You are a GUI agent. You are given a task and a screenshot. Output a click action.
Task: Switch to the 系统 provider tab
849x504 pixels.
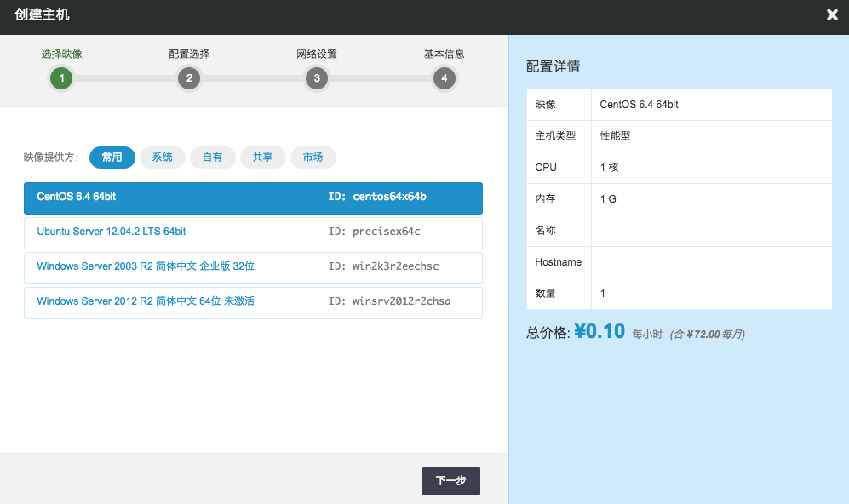163,157
